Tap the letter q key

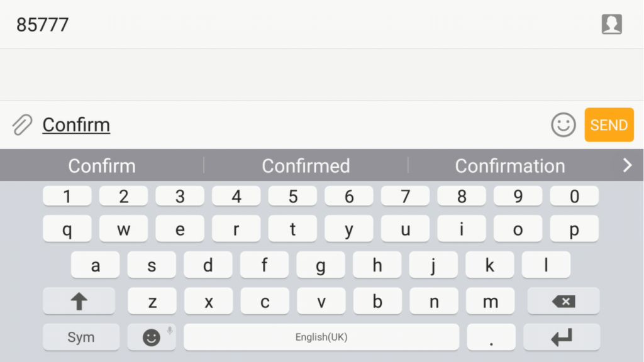[x=67, y=229]
